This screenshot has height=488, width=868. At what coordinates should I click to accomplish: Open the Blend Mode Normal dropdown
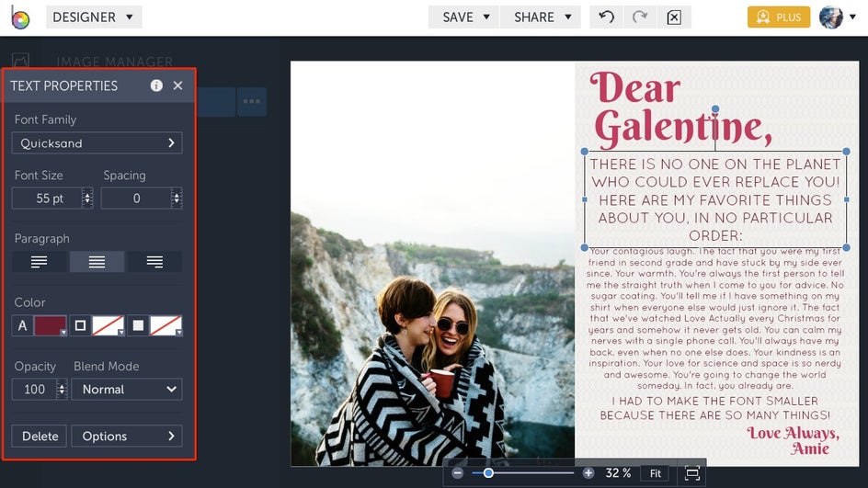tap(127, 390)
